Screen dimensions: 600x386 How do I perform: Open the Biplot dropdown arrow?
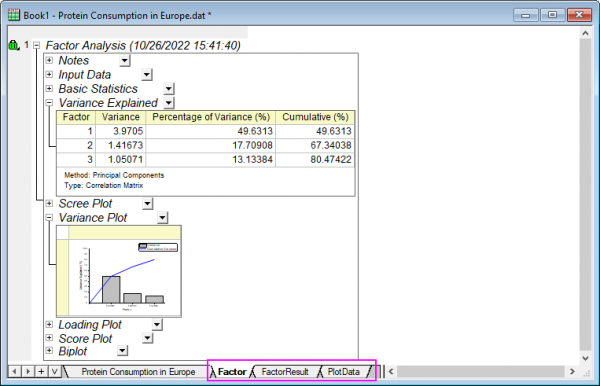tap(122, 350)
